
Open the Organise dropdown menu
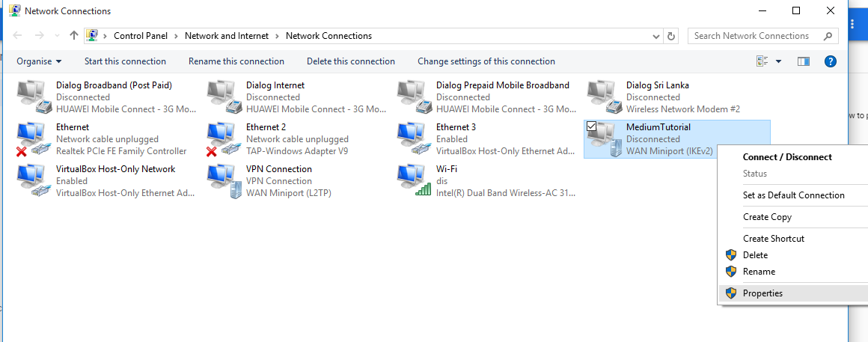coord(39,61)
